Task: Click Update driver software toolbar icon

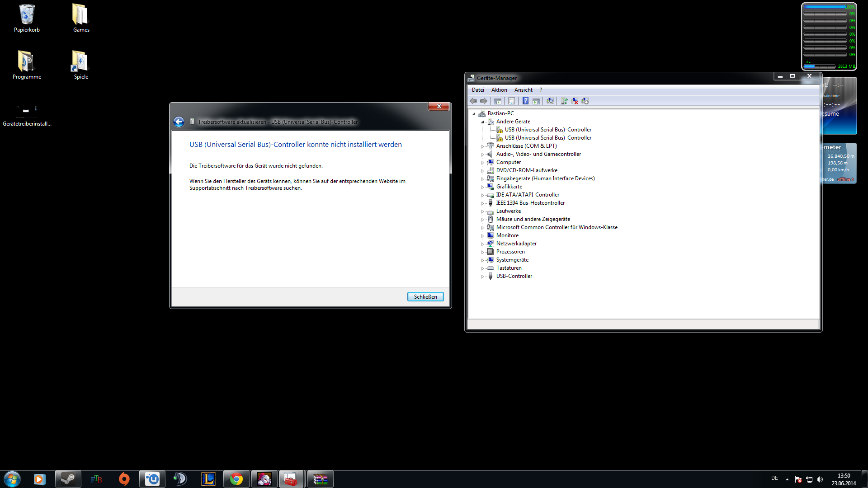Action: (x=564, y=101)
